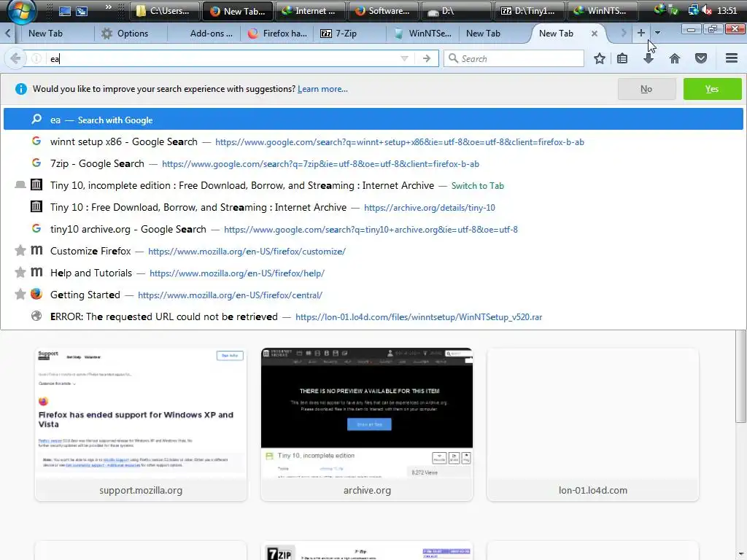Open new tab with plus icon
747x560 pixels.
(640, 33)
